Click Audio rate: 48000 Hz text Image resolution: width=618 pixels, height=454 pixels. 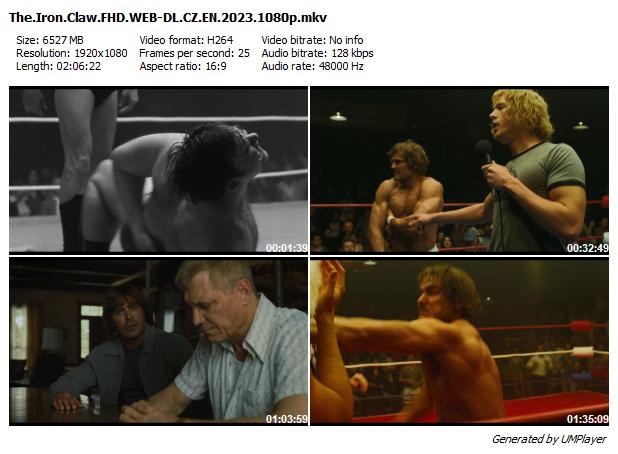coord(313,66)
